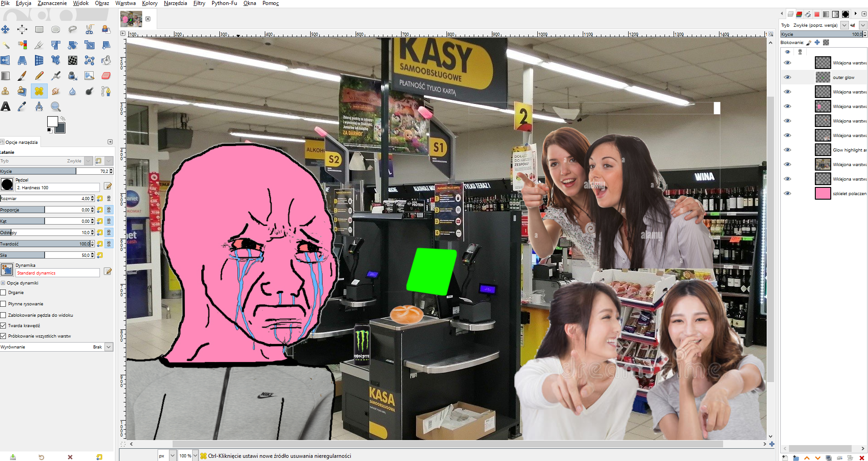Select the Scale tool

(89, 45)
